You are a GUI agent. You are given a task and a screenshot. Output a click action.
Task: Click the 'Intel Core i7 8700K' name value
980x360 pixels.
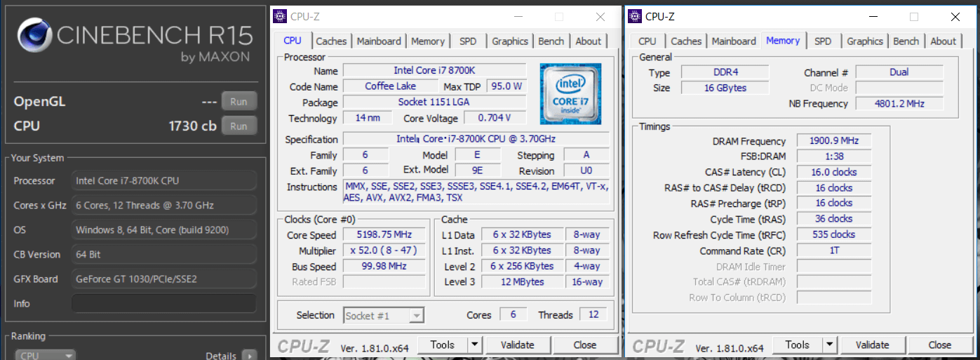tap(434, 71)
